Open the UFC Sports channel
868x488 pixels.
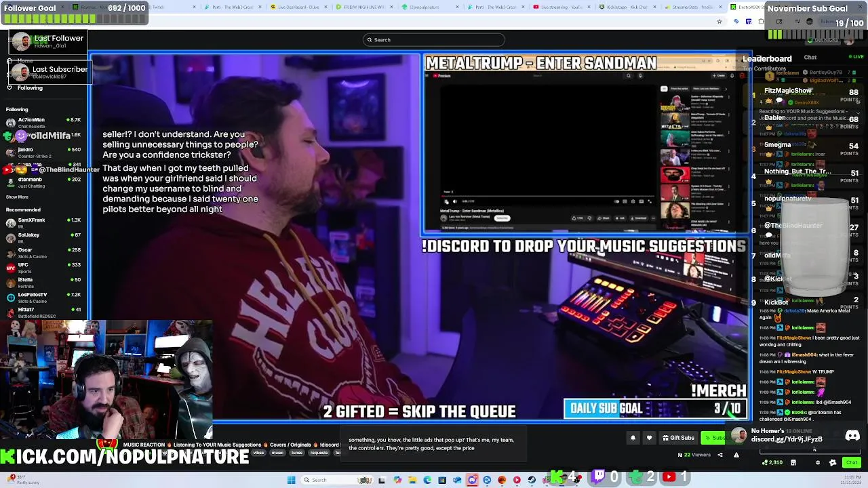point(43,267)
